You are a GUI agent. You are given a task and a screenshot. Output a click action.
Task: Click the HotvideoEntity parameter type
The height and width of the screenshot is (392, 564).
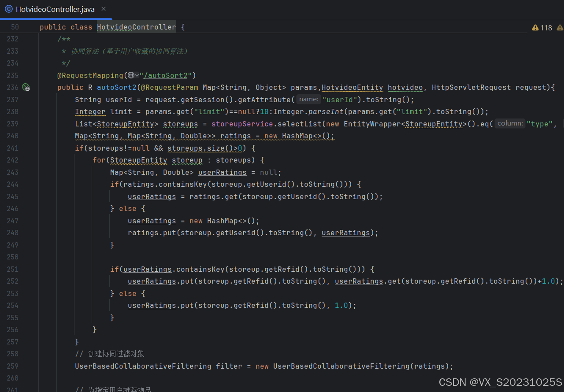click(x=352, y=87)
